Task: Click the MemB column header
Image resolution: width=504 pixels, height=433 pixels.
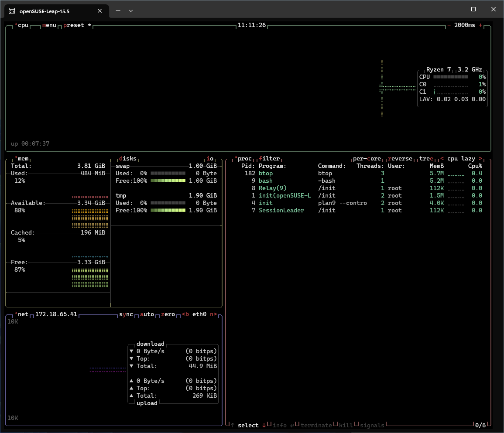Action: 436,166
